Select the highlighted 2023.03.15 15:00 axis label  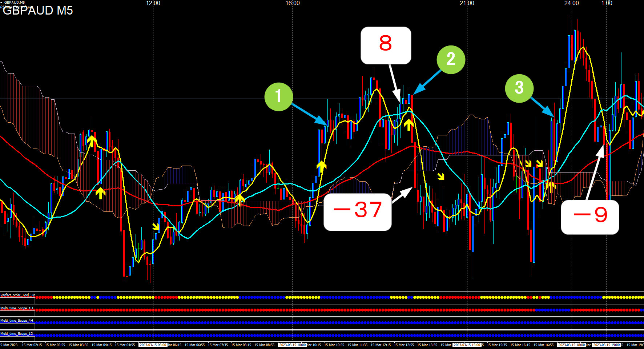click(467, 345)
